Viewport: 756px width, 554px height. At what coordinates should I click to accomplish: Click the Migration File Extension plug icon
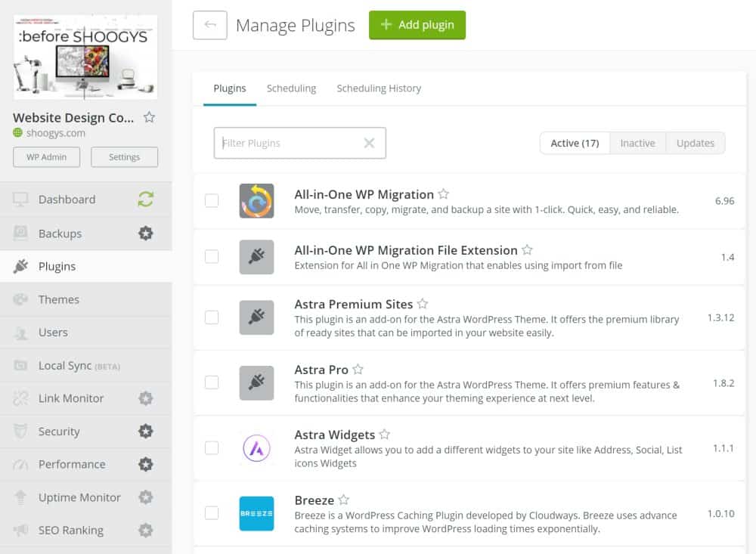[x=256, y=256]
